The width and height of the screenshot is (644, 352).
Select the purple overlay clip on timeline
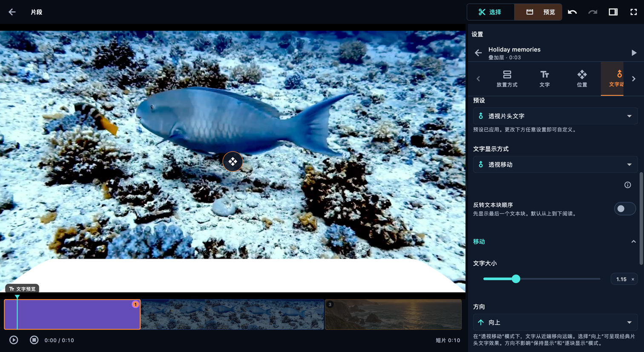72,314
